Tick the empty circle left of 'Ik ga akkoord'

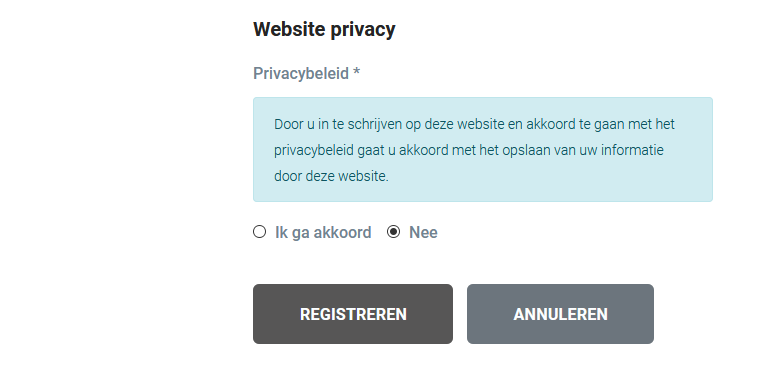(259, 232)
